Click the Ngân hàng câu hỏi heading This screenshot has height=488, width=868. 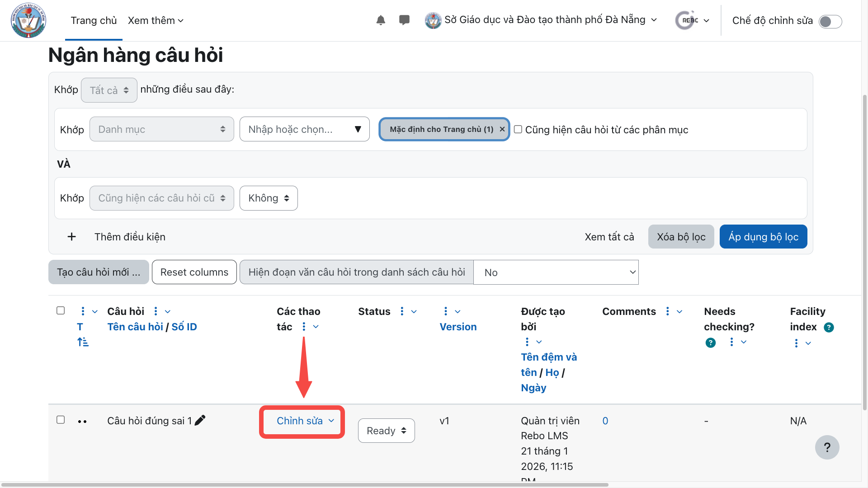tap(136, 55)
